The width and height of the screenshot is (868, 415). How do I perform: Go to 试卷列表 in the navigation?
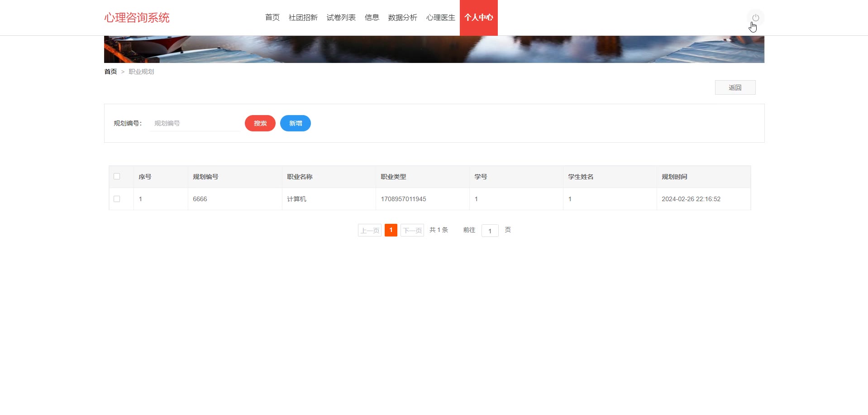tap(341, 18)
